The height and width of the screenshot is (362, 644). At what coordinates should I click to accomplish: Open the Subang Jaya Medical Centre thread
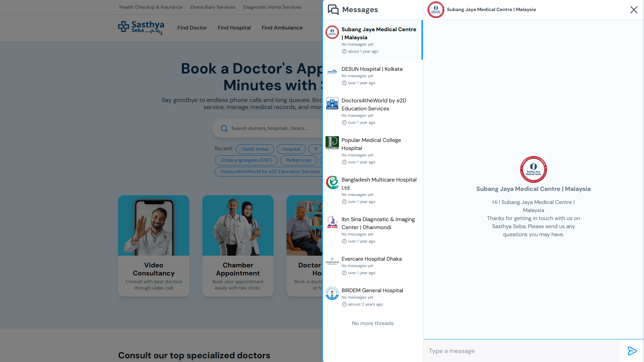[x=373, y=40]
